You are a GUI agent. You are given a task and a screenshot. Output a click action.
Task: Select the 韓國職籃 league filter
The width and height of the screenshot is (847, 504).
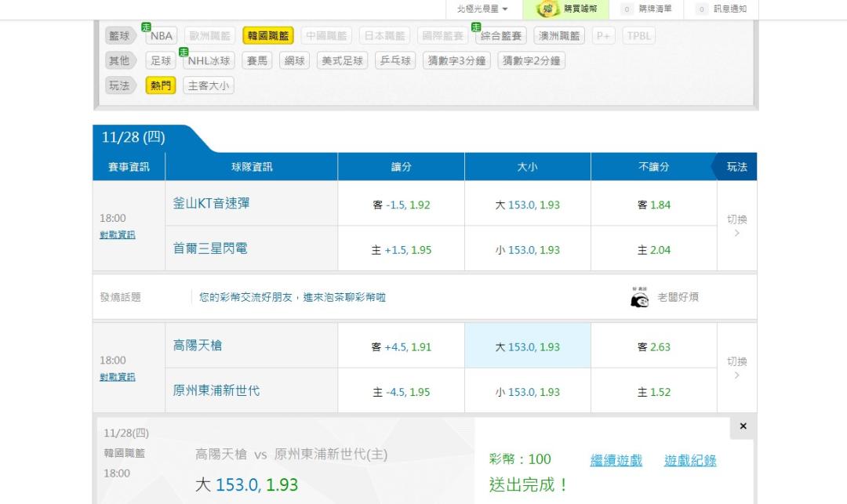268,35
